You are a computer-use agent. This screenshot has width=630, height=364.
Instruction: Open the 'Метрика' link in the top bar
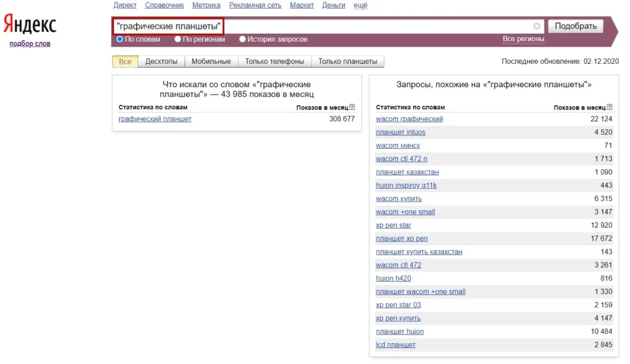pyautogui.click(x=206, y=5)
